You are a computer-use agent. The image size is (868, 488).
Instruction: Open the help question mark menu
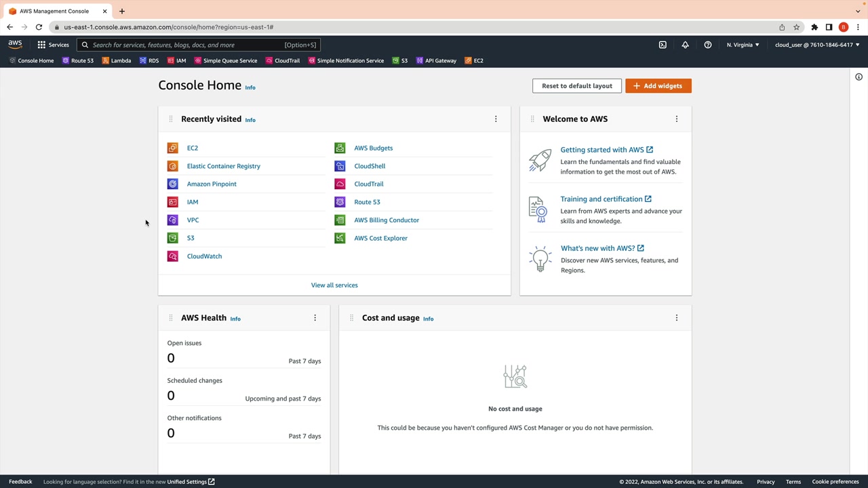point(708,45)
